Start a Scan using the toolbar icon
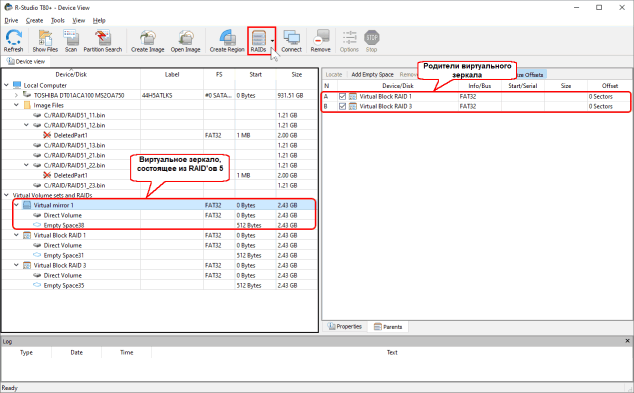 71,38
